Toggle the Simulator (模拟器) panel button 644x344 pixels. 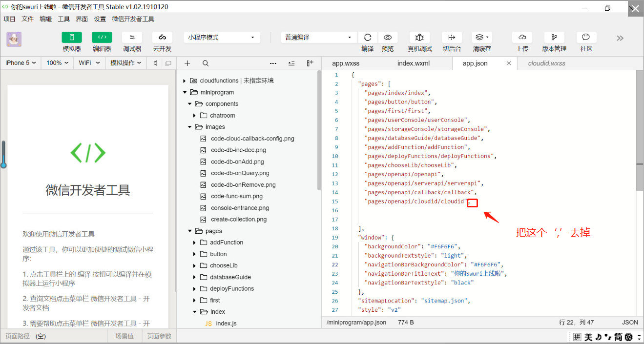click(72, 38)
